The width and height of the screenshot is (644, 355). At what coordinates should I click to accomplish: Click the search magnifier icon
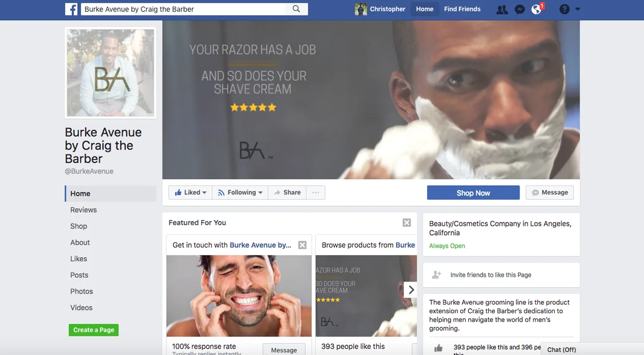(296, 9)
